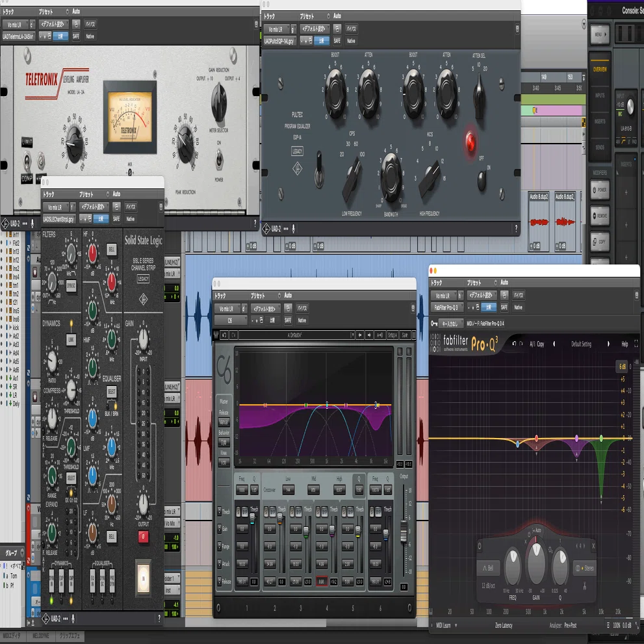Select the OVERVIEW tab in the Console sidebar
Image resolution: width=644 pixels, height=644 pixels.
pos(600,70)
